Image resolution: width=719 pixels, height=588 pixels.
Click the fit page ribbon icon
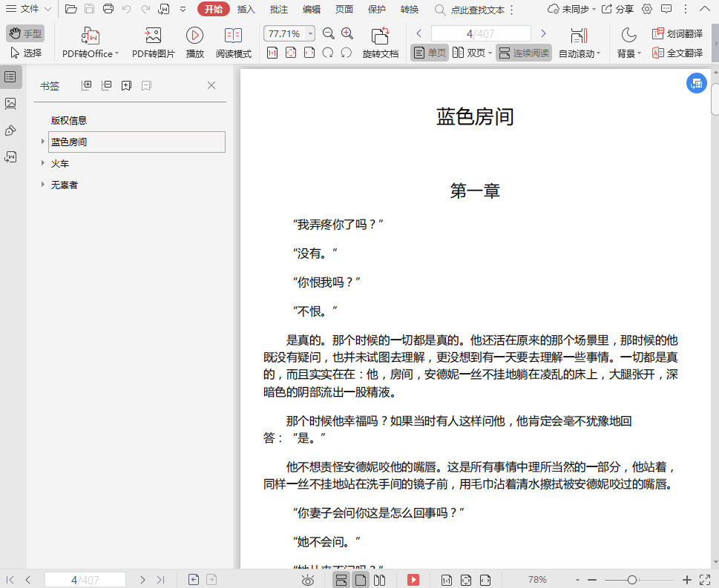(291, 53)
